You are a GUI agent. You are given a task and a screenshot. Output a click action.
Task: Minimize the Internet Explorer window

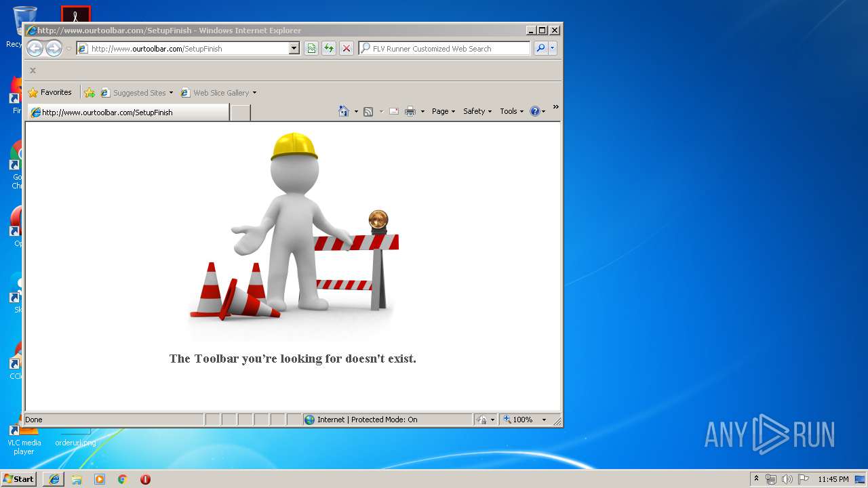(x=530, y=30)
